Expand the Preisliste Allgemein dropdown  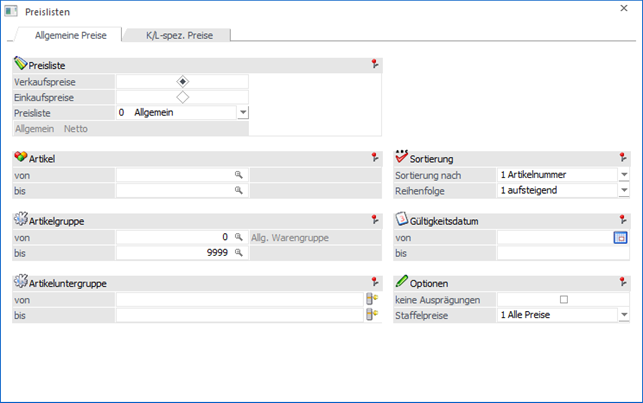(242, 113)
